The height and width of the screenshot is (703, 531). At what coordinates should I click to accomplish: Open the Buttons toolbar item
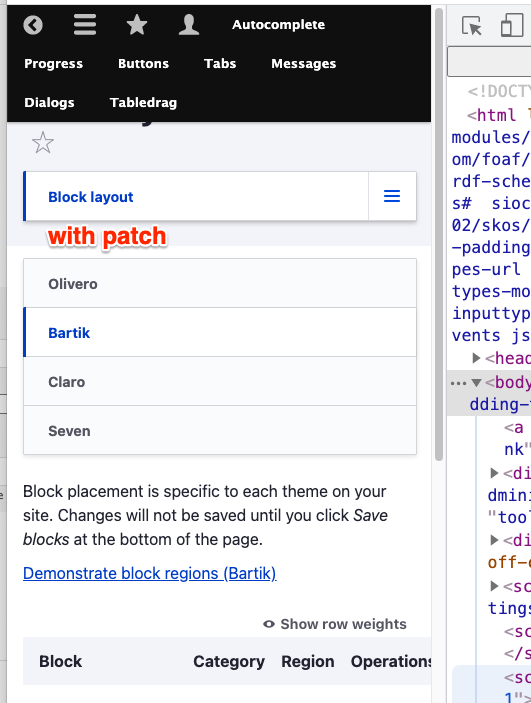144,64
